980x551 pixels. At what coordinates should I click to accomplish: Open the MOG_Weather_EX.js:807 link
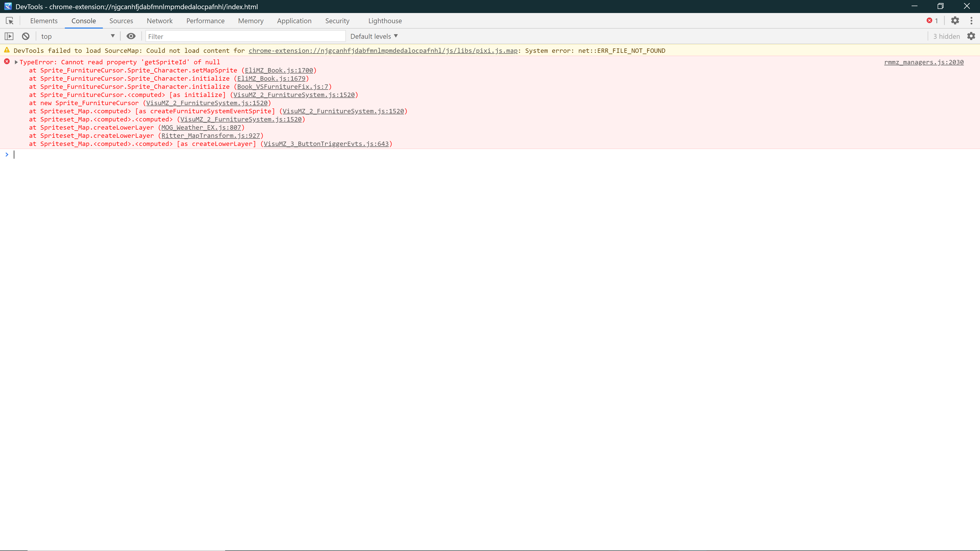point(201,127)
